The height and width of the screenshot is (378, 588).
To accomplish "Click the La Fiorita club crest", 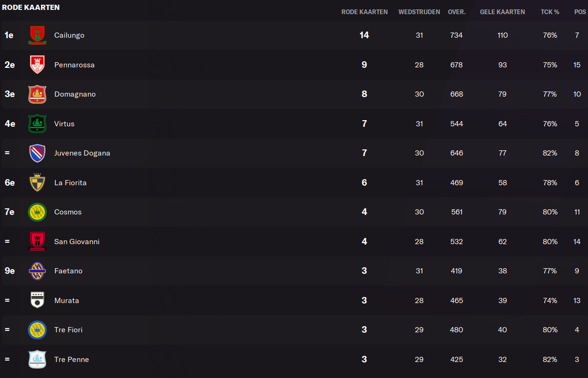I will pyautogui.click(x=37, y=182).
